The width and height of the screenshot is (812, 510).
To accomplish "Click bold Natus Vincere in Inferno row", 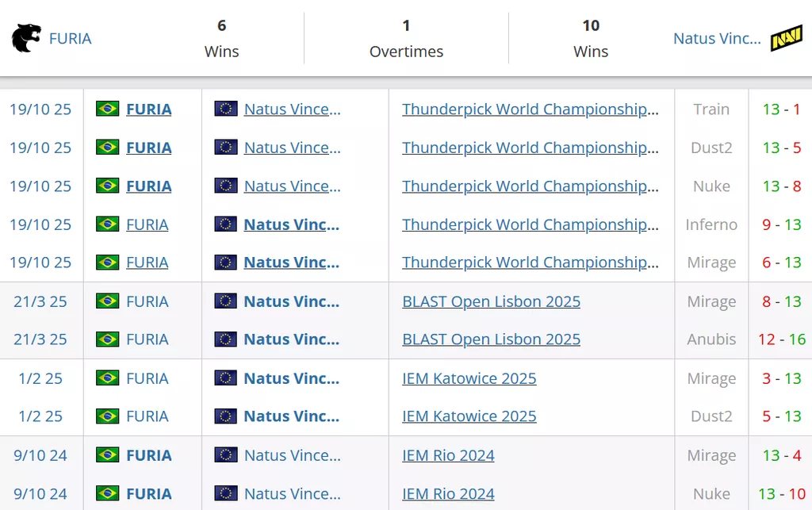I will (x=291, y=224).
